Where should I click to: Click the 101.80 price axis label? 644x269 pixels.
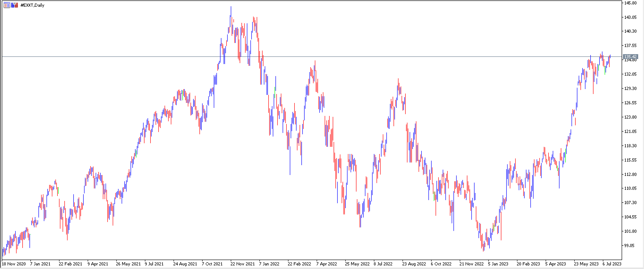click(x=631, y=231)
